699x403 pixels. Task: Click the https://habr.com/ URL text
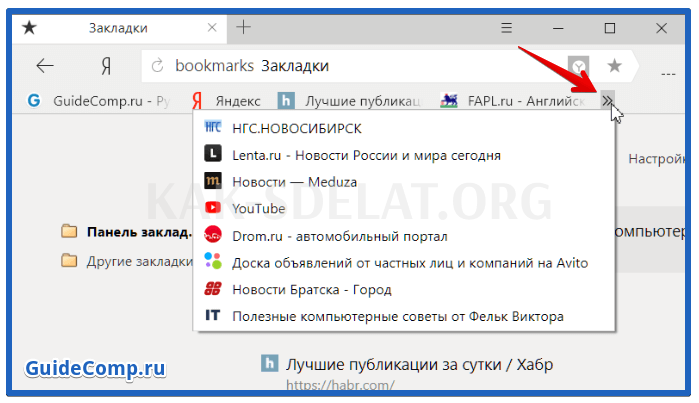(x=340, y=384)
